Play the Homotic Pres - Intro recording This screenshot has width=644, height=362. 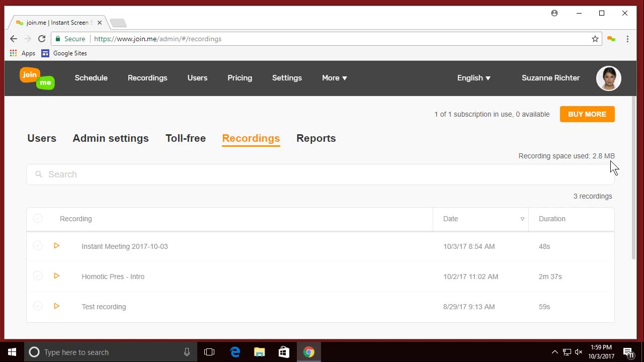tap(57, 276)
